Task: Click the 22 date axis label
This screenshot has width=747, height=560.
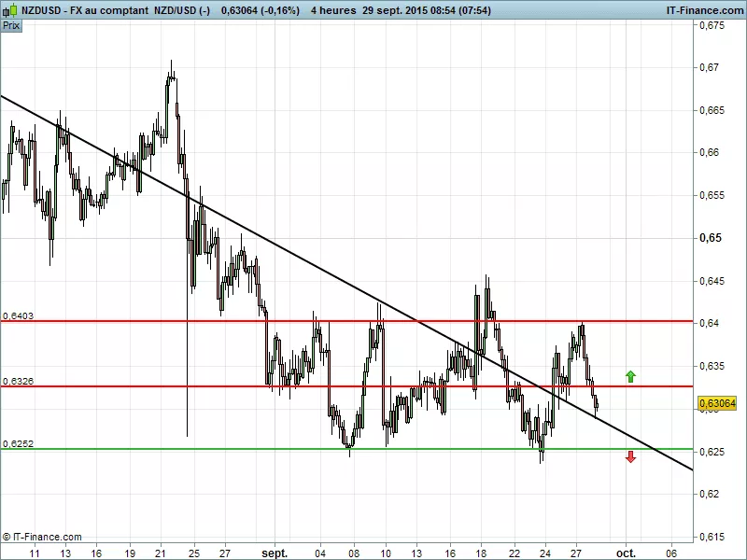Action: tap(514, 553)
